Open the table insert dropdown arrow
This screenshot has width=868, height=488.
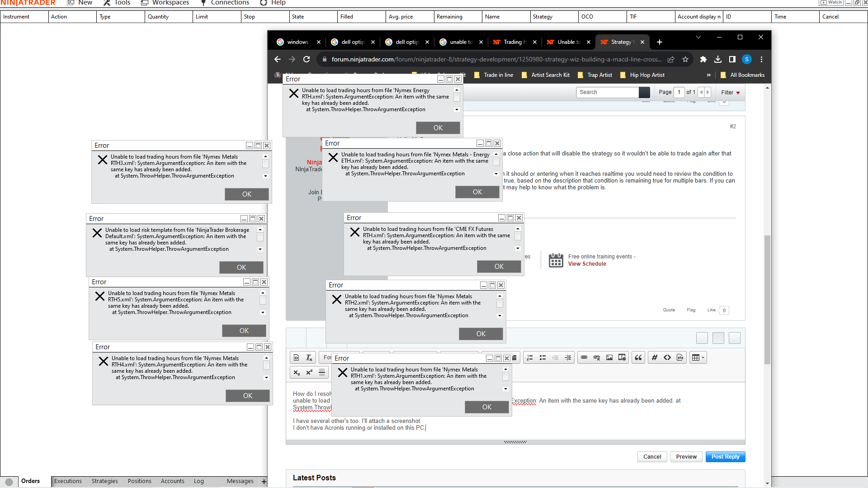tap(703, 357)
